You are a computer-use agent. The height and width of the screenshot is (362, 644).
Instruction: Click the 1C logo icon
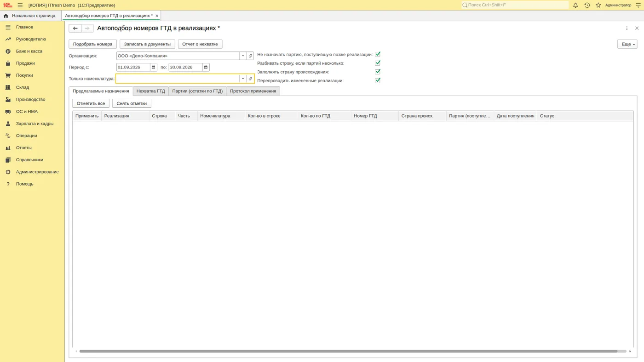(7, 5)
